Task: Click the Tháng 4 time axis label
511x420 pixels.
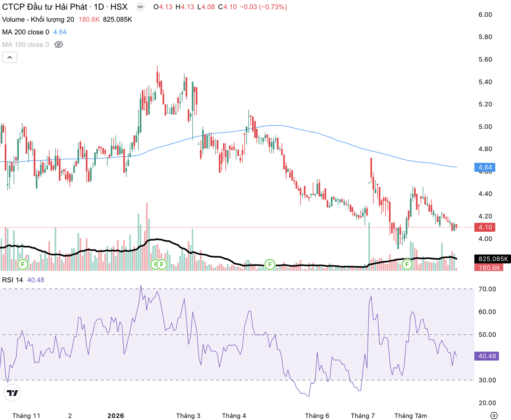Action: point(234,415)
